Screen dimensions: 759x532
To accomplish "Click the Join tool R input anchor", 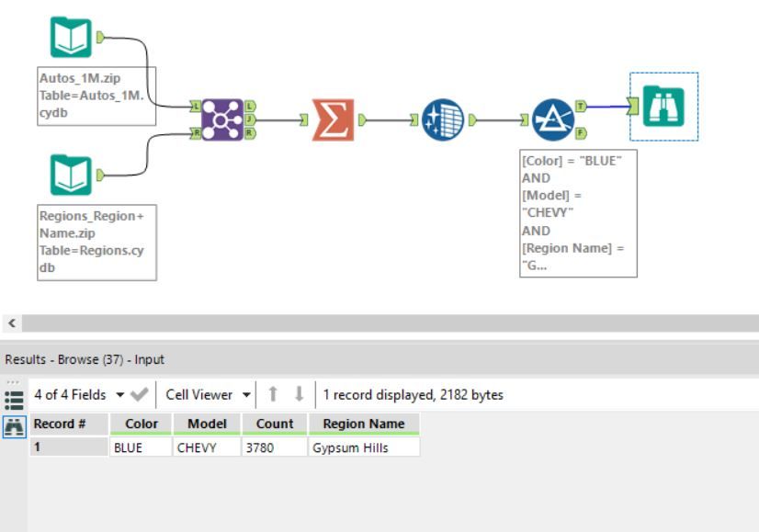I will pyautogui.click(x=195, y=133).
